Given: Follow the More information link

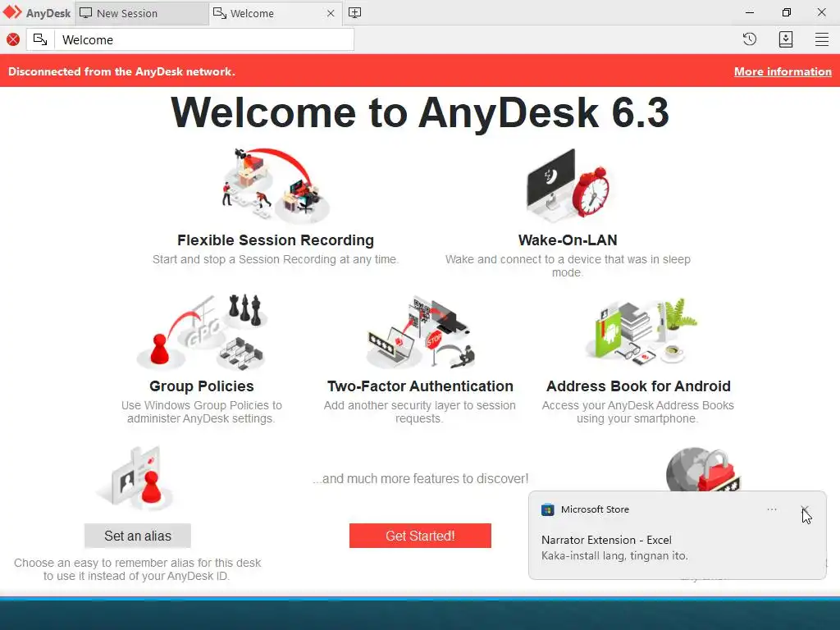Looking at the screenshot, I should click(783, 72).
